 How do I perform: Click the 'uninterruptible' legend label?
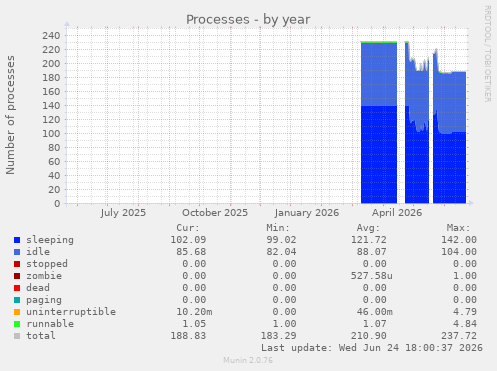pos(71,312)
